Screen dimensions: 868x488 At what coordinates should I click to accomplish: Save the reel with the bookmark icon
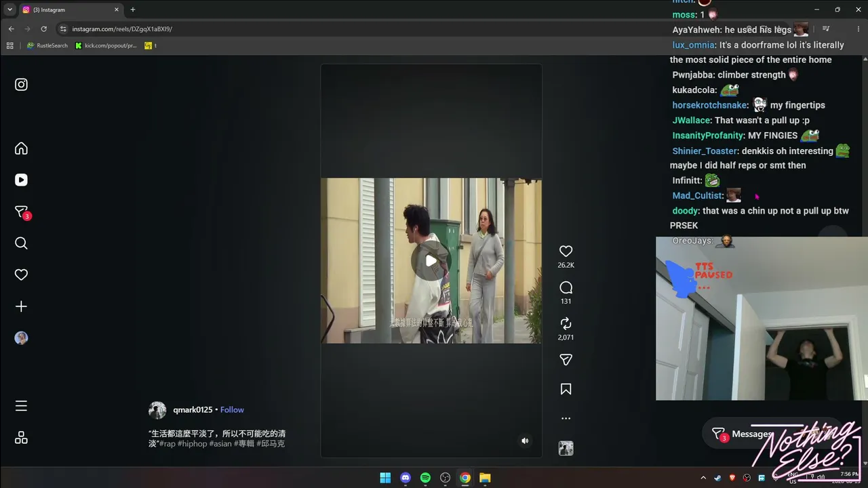(x=566, y=389)
